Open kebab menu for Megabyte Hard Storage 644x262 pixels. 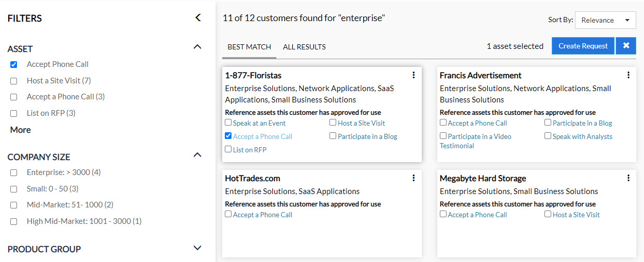[x=628, y=178]
